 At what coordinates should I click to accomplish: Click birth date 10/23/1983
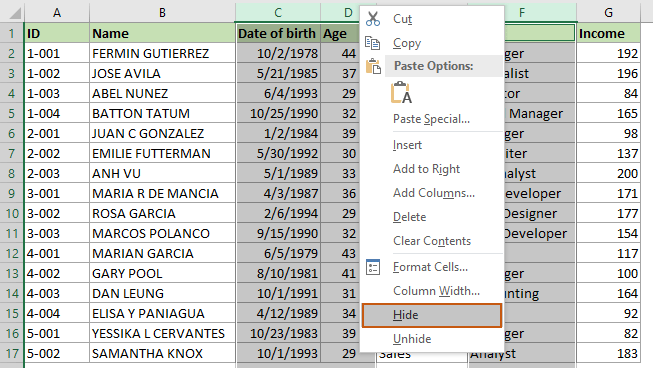click(278, 333)
